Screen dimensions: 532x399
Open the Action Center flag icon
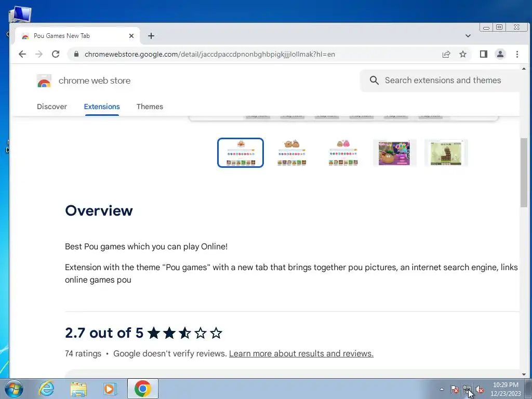pos(454,389)
